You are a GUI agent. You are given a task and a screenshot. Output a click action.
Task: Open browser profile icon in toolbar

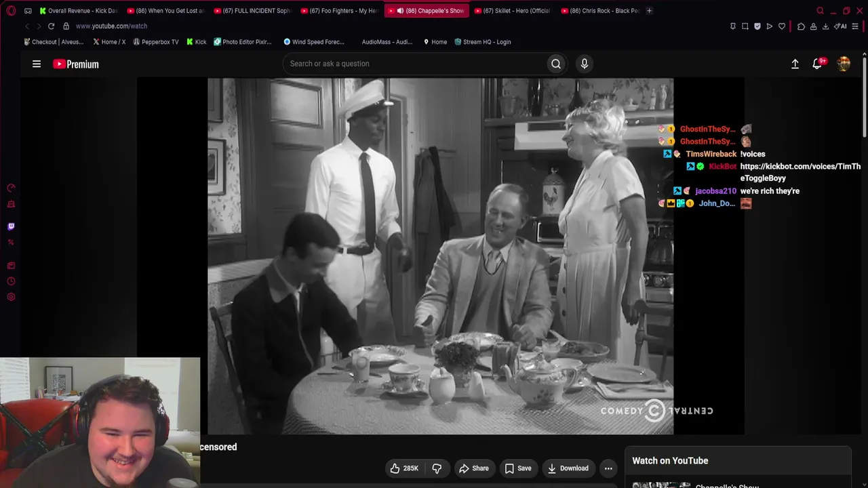[813, 26]
